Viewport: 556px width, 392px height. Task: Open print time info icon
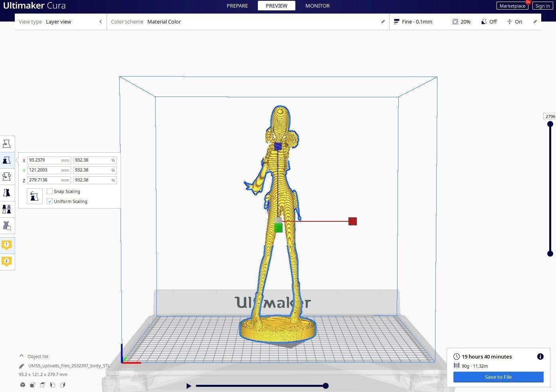(x=540, y=357)
